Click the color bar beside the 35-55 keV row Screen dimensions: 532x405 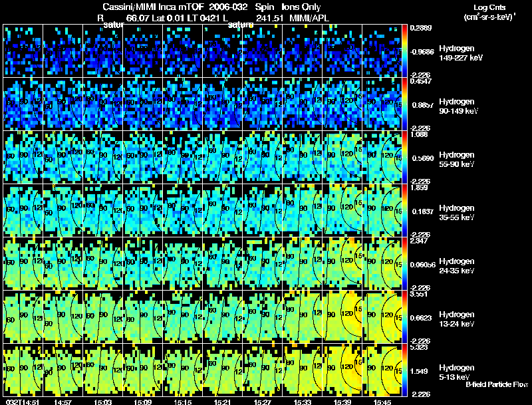coord(405,211)
